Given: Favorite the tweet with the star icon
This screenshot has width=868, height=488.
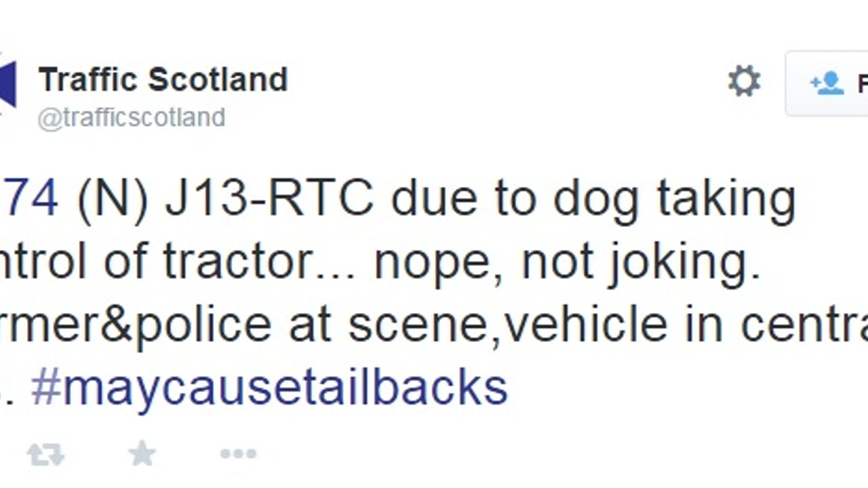Looking at the screenshot, I should pyautogui.click(x=142, y=453).
